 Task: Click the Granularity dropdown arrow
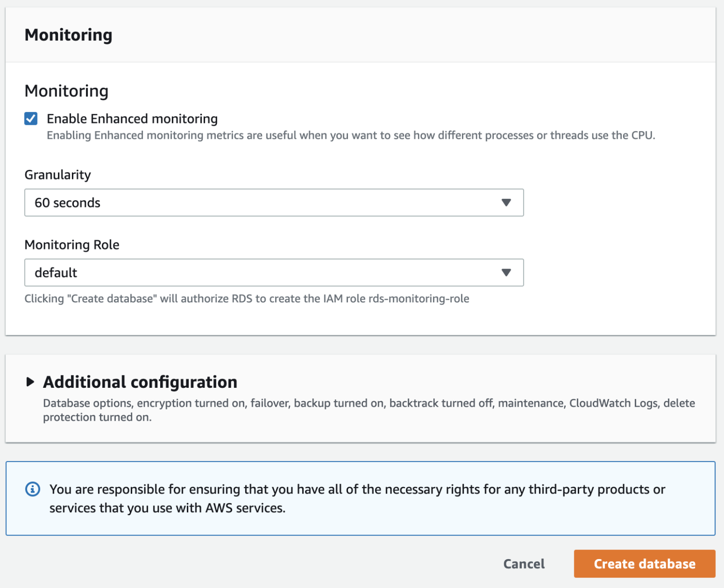[506, 203]
